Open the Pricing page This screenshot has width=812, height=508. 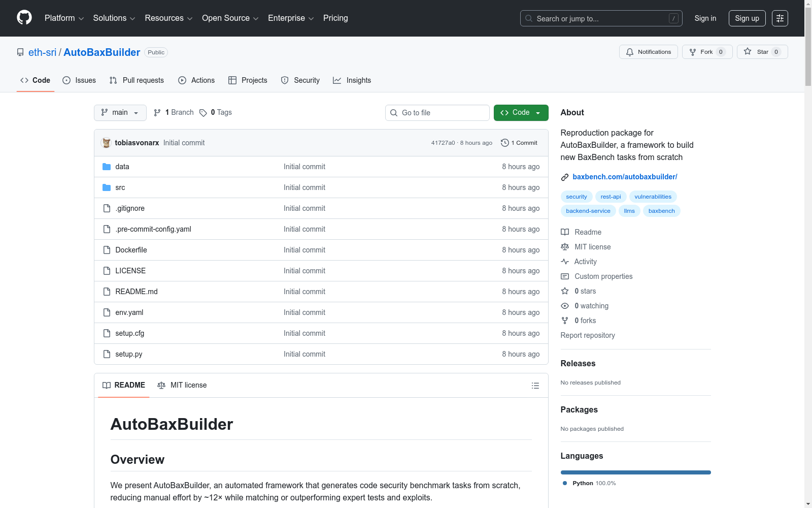point(335,18)
